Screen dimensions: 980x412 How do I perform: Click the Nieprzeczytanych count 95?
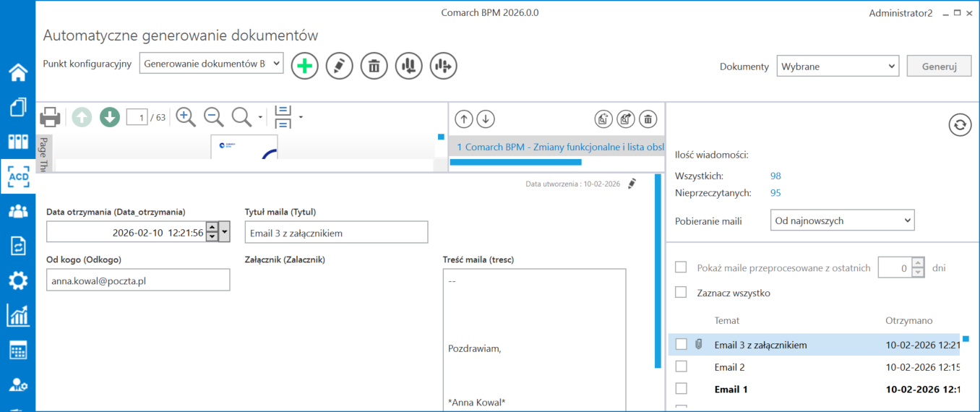click(x=775, y=193)
